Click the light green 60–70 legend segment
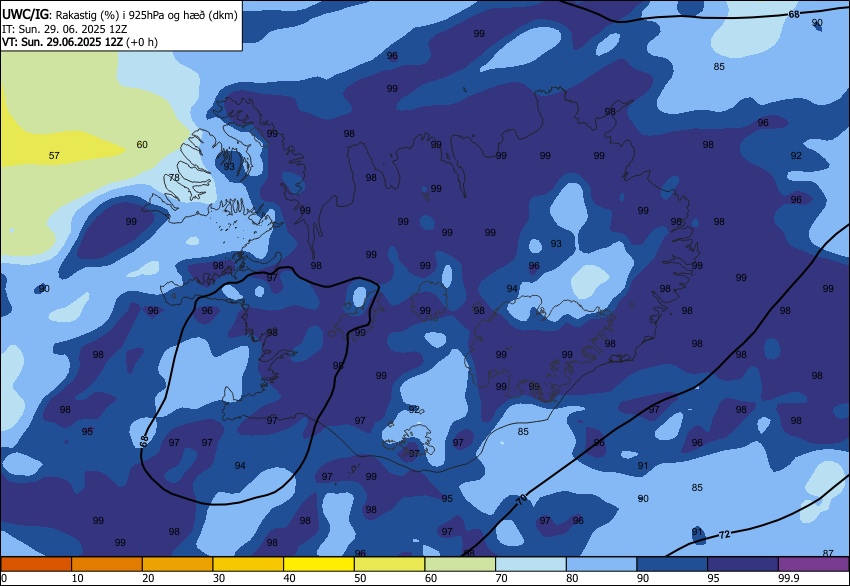850x586 pixels. coord(460,564)
